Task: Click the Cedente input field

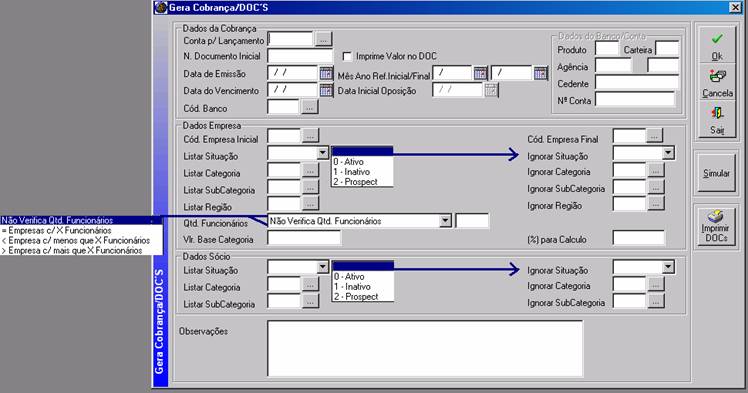Action: coord(637,82)
